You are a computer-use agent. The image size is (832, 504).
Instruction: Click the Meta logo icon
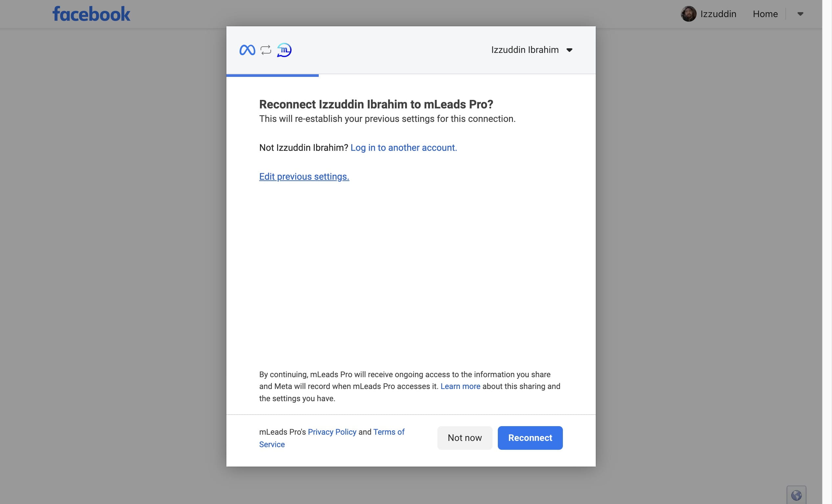(247, 49)
